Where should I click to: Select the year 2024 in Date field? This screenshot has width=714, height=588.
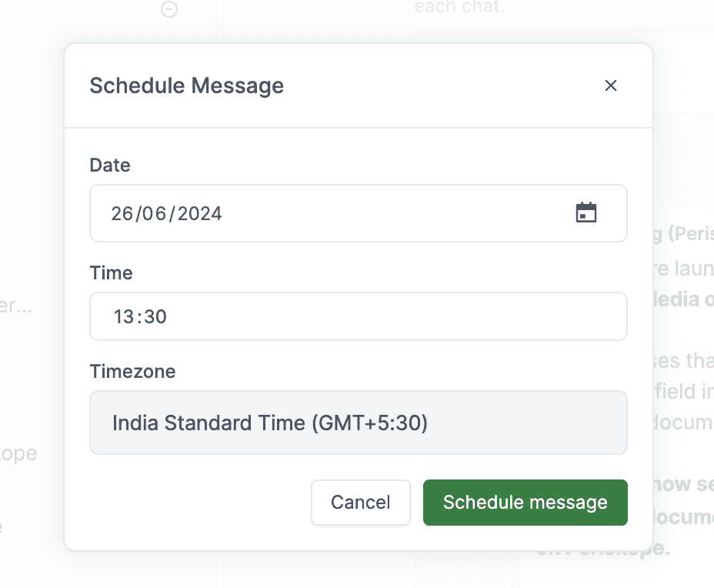coord(199,213)
